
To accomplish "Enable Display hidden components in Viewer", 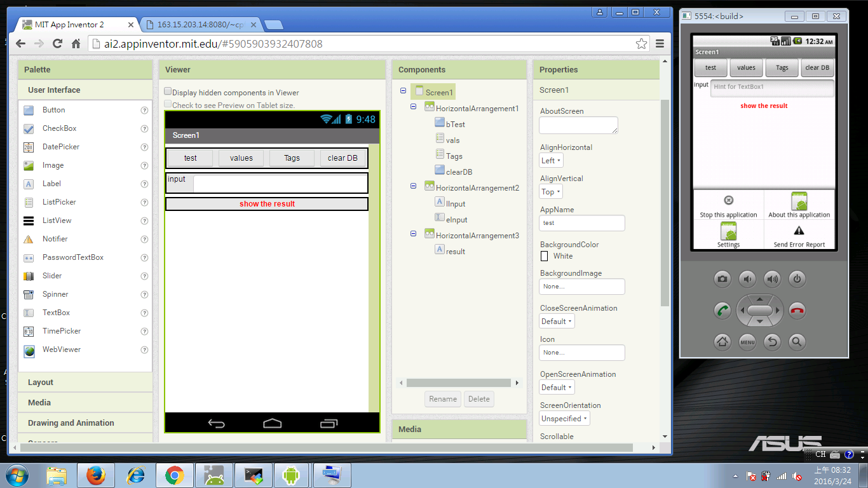I will [x=168, y=91].
